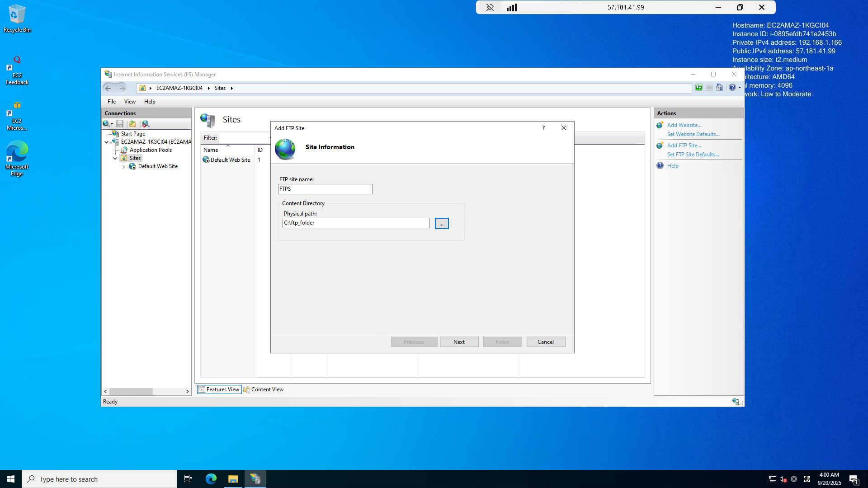Click the Back navigation arrow
This screenshot has width=868, height=488.
coord(108,88)
